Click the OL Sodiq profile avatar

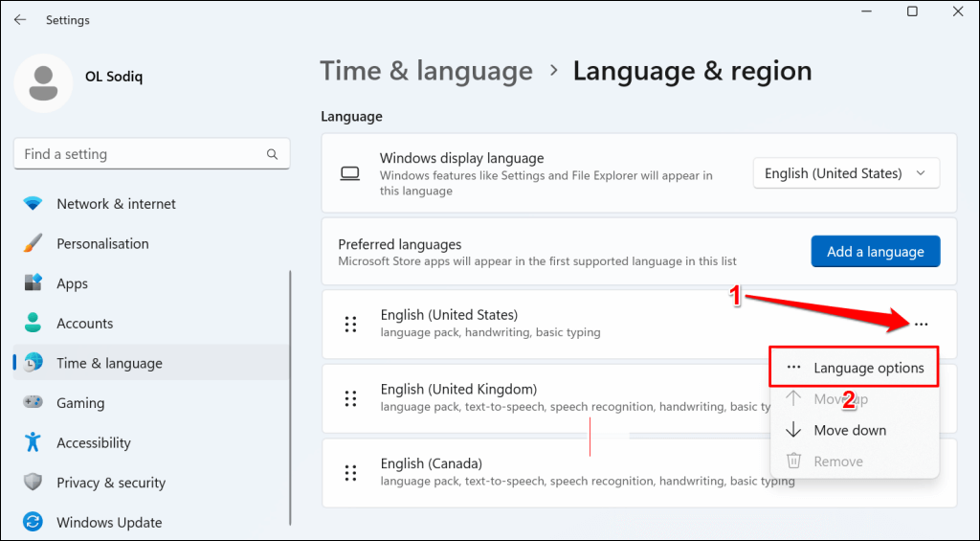[x=43, y=83]
